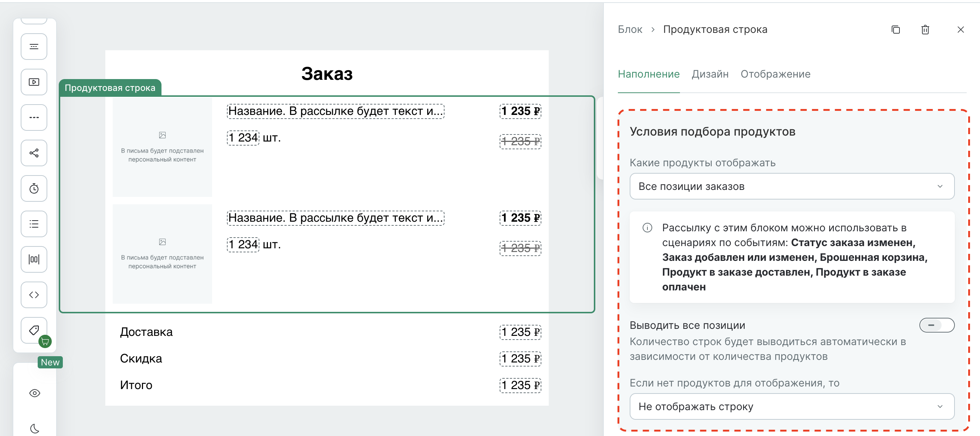This screenshot has height=436, width=980.
Task: Click the Итого row label
Action: 136,385
